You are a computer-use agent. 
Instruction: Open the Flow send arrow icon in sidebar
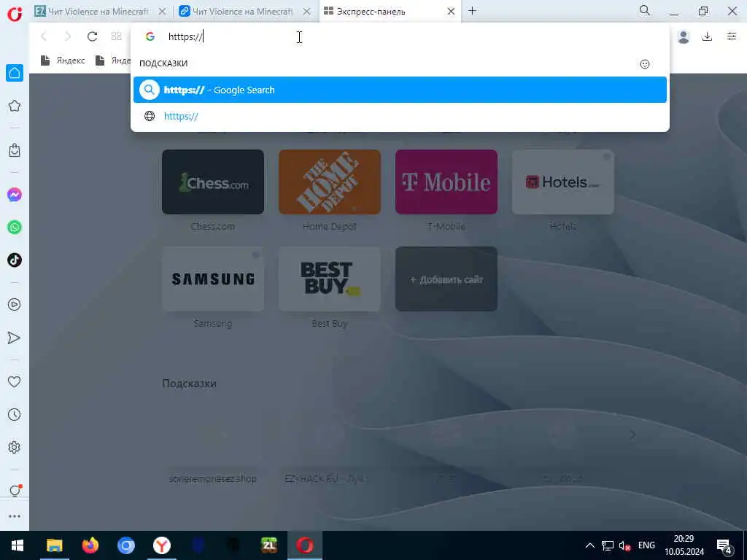coord(15,338)
